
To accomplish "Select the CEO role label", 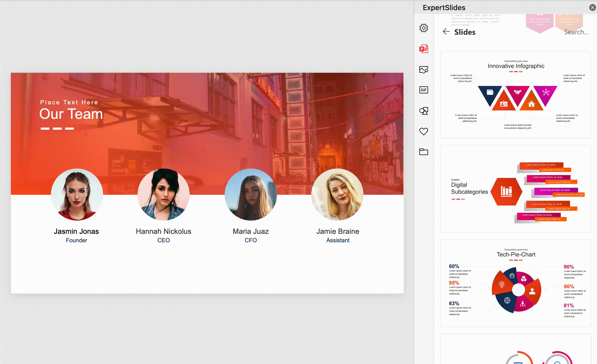I will point(164,240).
